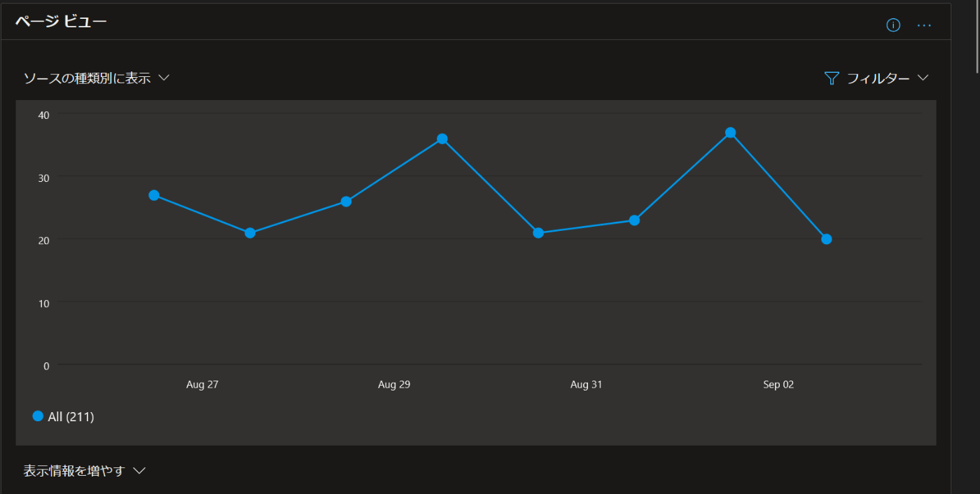
Task: Expand 表示情報を増やす section
Action: (x=84, y=471)
